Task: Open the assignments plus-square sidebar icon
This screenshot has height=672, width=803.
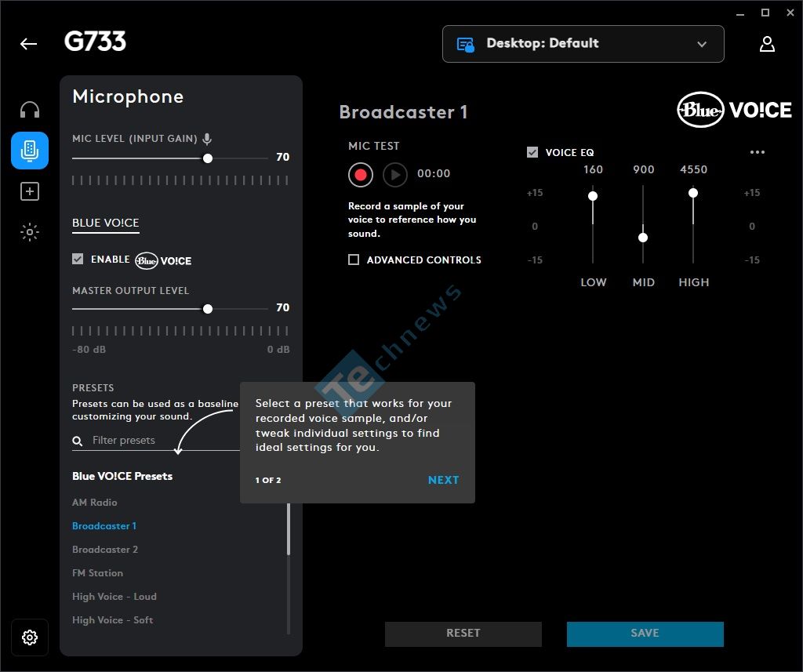Action: pyautogui.click(x=30, y=191)
